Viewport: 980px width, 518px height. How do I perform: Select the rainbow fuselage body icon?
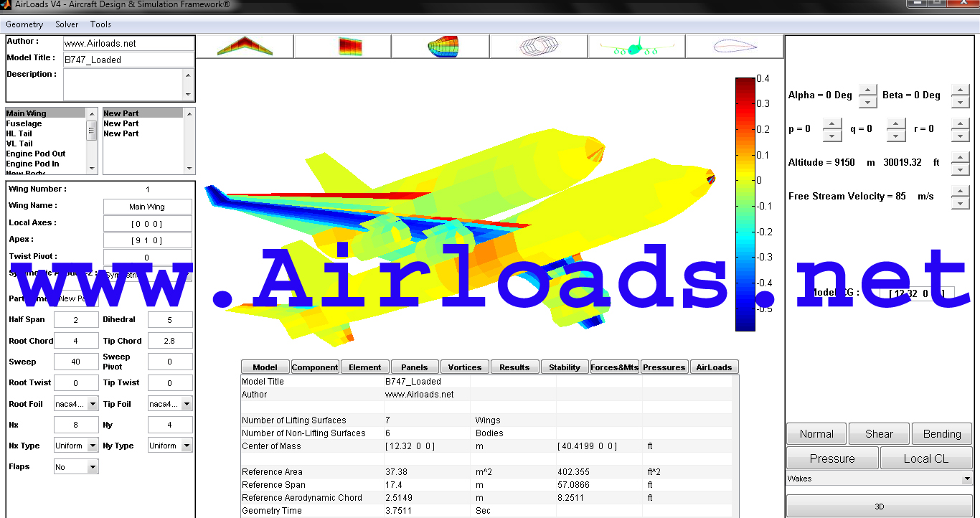[441, 47]
